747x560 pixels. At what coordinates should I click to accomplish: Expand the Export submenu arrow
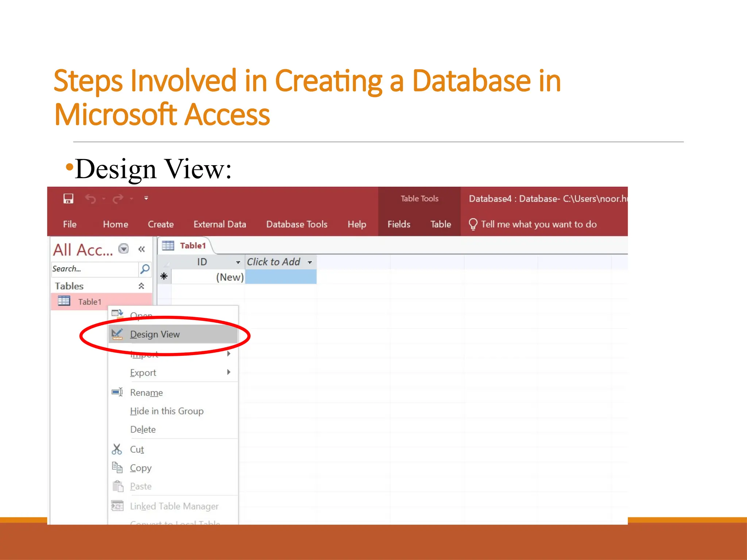(229, 372)
